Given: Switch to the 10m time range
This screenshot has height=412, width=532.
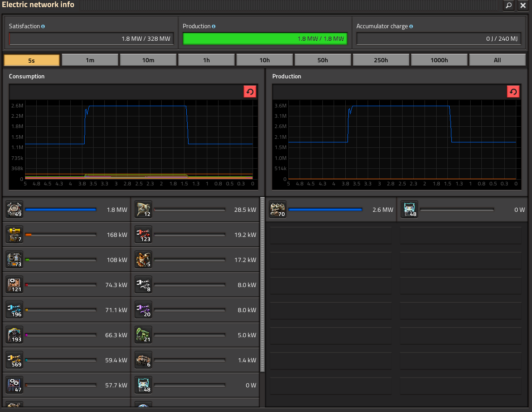Looking at the screenshot, I should 148,60.
